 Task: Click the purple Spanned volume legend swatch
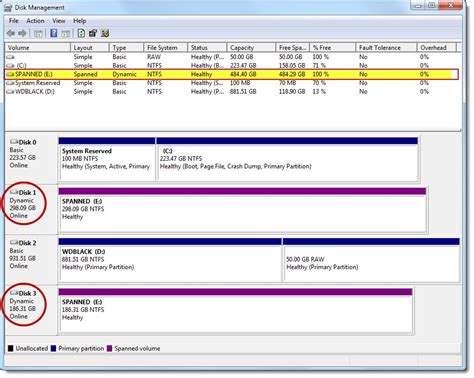pos(109,349)
